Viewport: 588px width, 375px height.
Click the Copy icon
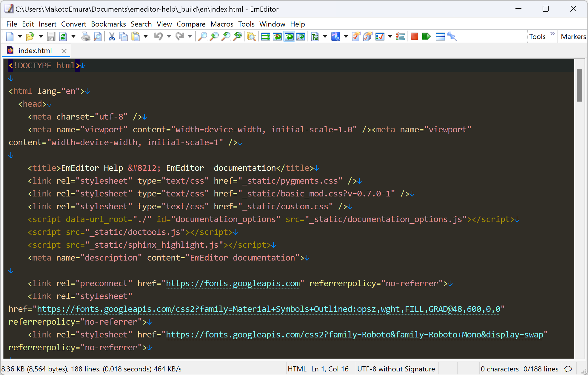[123, 37]
